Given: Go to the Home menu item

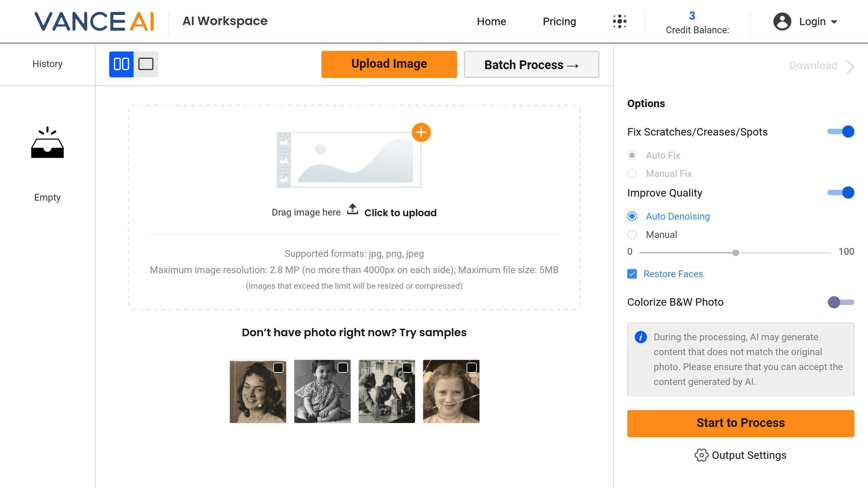Looking at the screenshot, I should tap(491, 22).
